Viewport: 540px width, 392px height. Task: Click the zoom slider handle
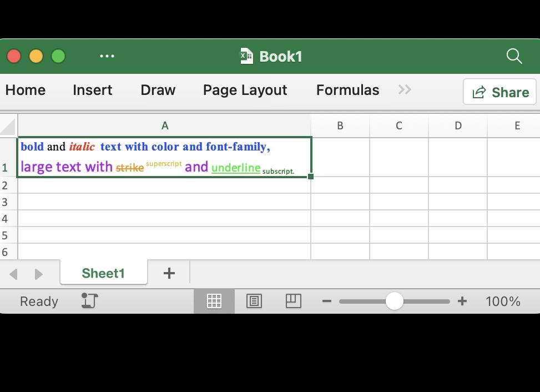(x=395, y=301)
